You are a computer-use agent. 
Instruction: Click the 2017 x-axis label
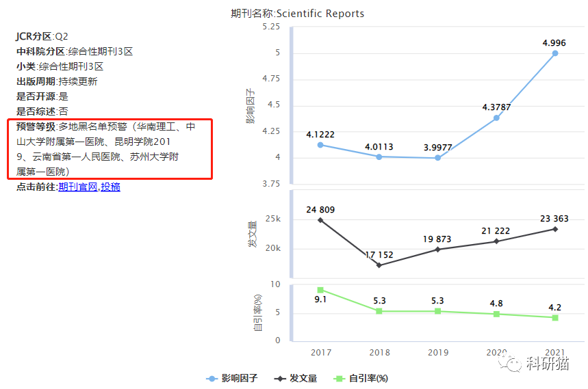pos(321,352)
